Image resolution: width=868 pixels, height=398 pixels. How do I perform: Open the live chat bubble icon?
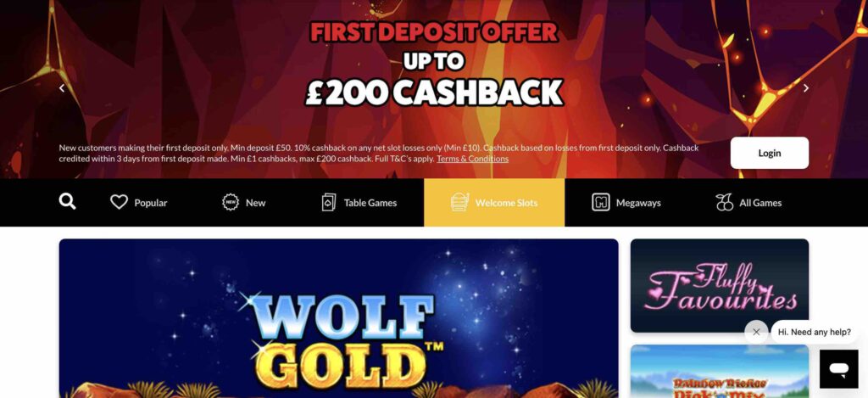coord(838,368)
